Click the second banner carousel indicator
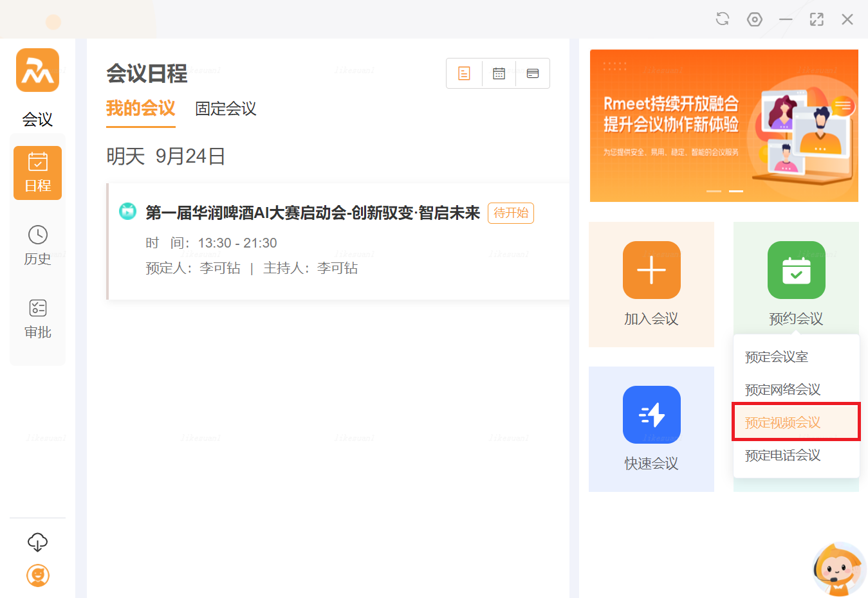The image size is (868, 598). point(736,191)
